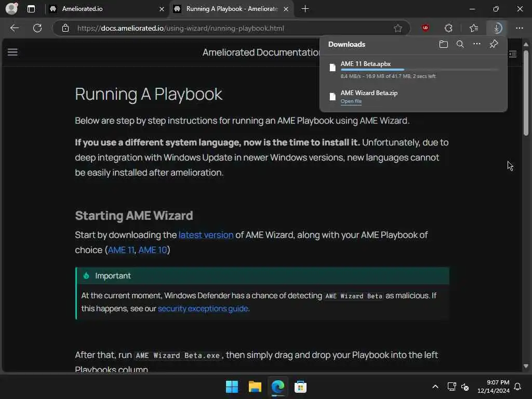Pin the Downloads panel
The width and height of the screenshot is (532, 399).
pos(494,44)
